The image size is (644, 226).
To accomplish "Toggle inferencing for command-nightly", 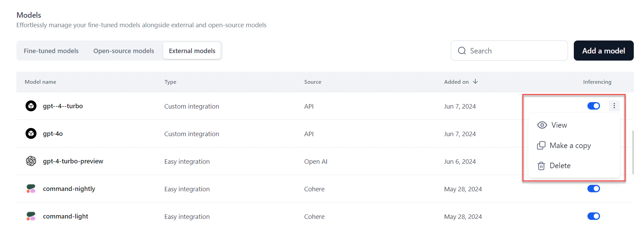I will tap(594, 189).
